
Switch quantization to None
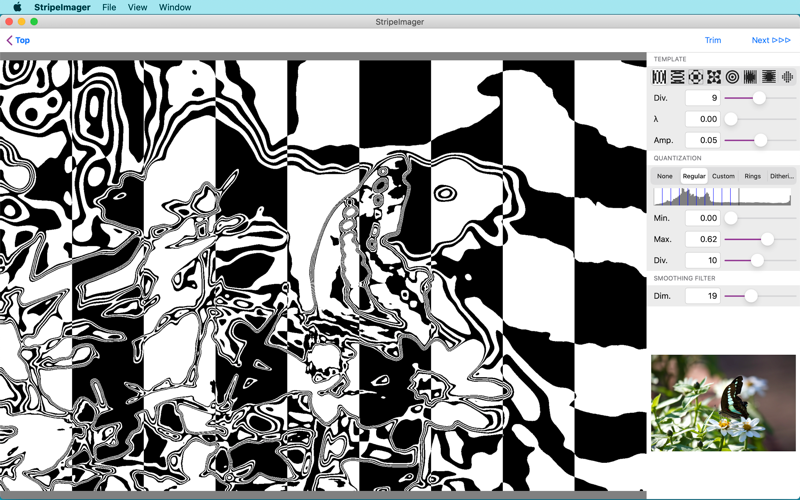tap(665, 176)
